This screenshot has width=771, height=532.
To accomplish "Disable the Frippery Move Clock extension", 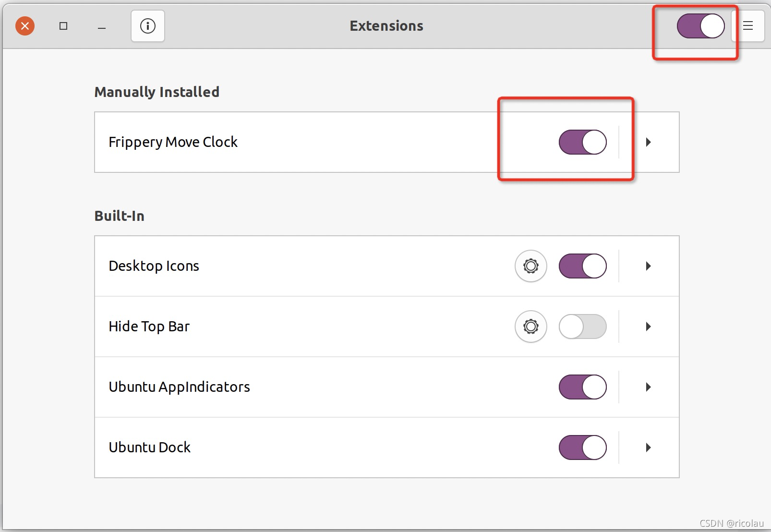I will (583, 142).
